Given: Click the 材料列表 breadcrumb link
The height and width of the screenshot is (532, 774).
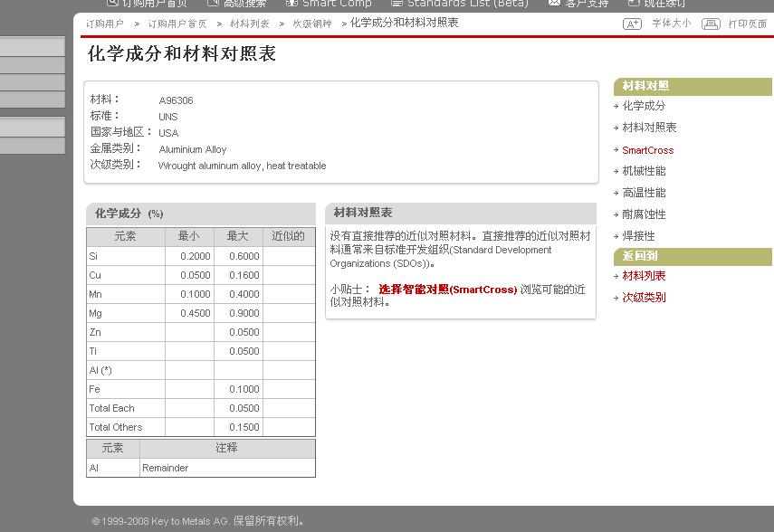Looking at the screenshot, I should point(250,24).
